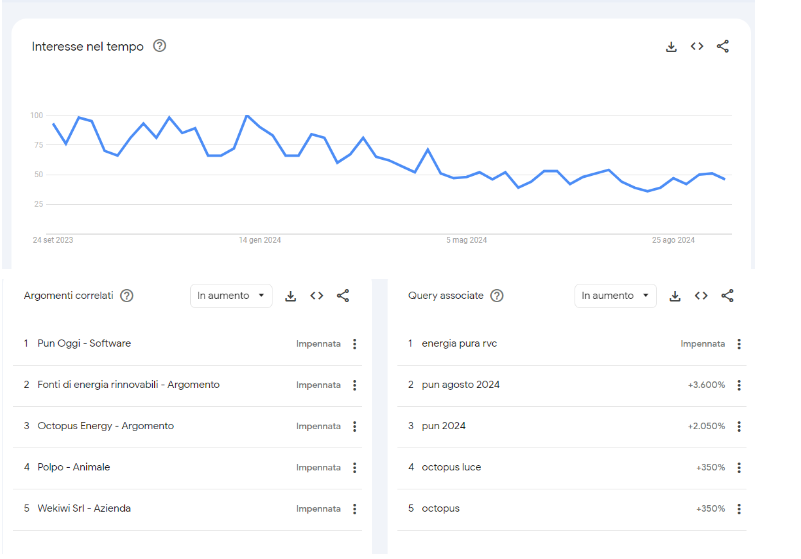
Task: Open help for Interesse nel tempo
Action: pos(160,46)
